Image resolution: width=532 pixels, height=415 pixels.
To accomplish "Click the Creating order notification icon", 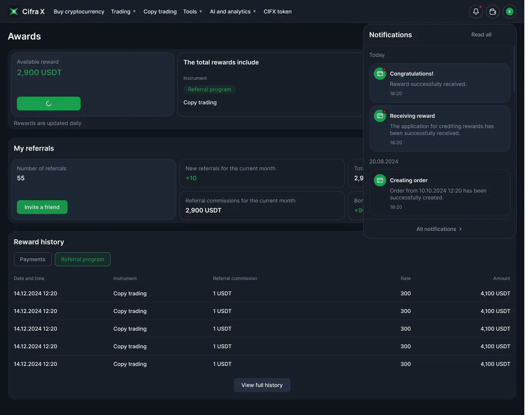I will click(x=380, y=180).
